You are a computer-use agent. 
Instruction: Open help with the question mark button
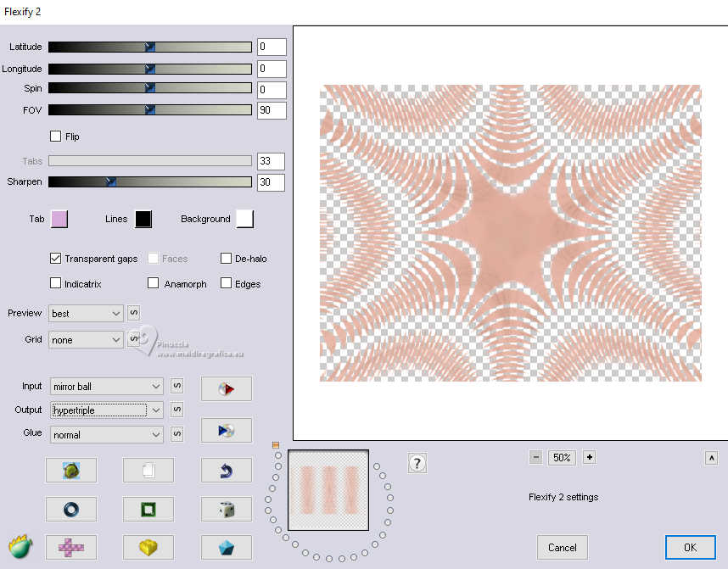pos(417,463)
